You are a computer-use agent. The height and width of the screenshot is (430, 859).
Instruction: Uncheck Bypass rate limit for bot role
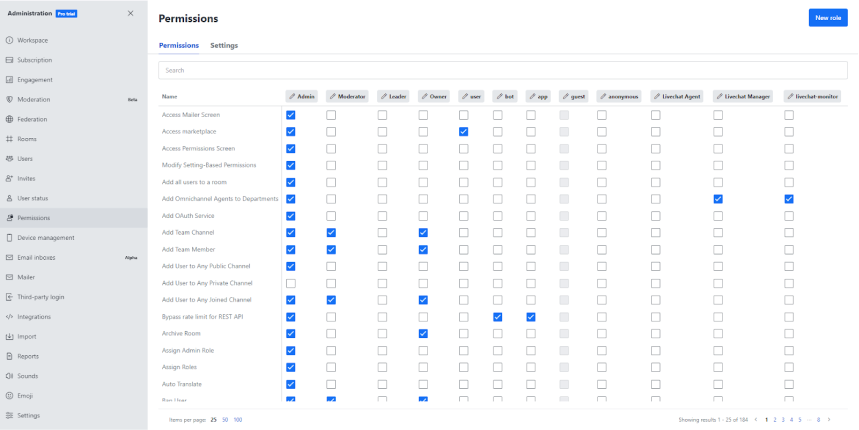[x=497, y=317]
